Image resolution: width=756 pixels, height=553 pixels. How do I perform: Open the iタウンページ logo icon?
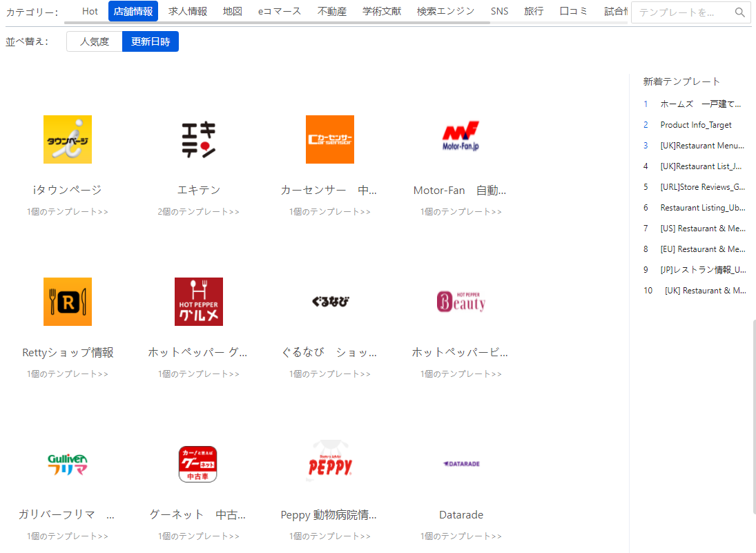click(68, 139)
